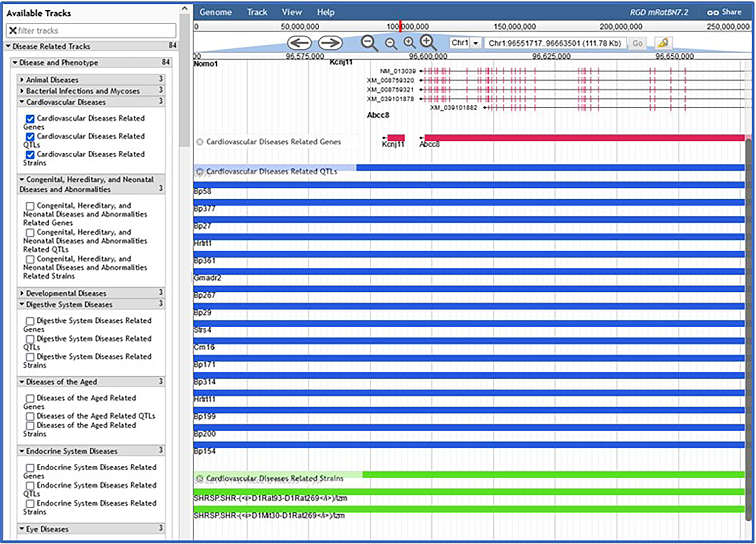This screenshot has height=544, width=756.
Task: Click the Kcnj11 red gene feature
Action: (396, 138)
